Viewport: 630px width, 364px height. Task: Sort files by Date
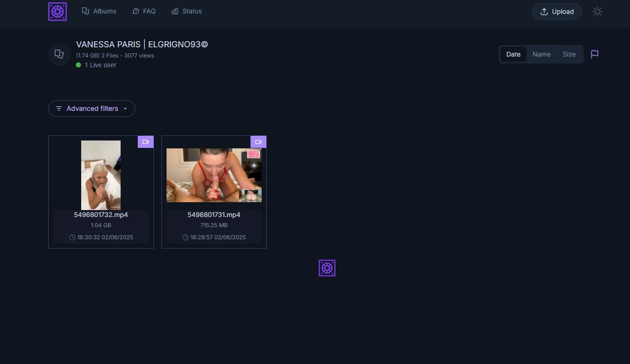coord(513,54)
